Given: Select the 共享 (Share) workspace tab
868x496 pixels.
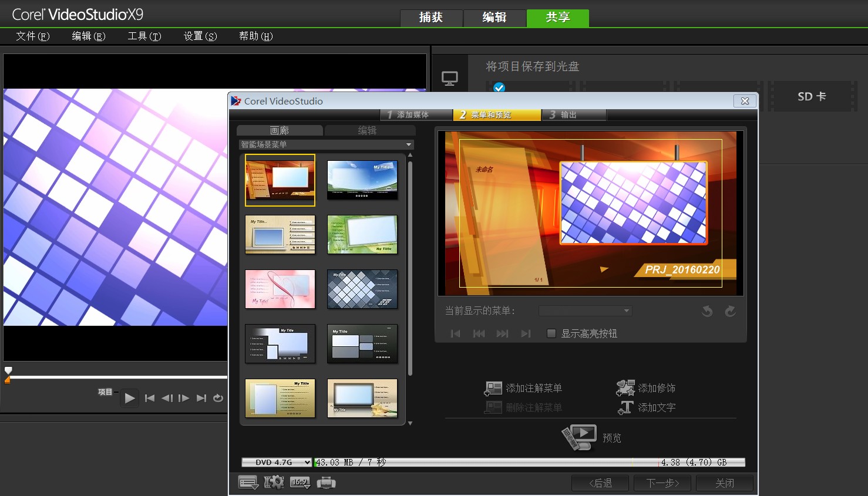Looking at the screenshot, I should coord(558,18).
